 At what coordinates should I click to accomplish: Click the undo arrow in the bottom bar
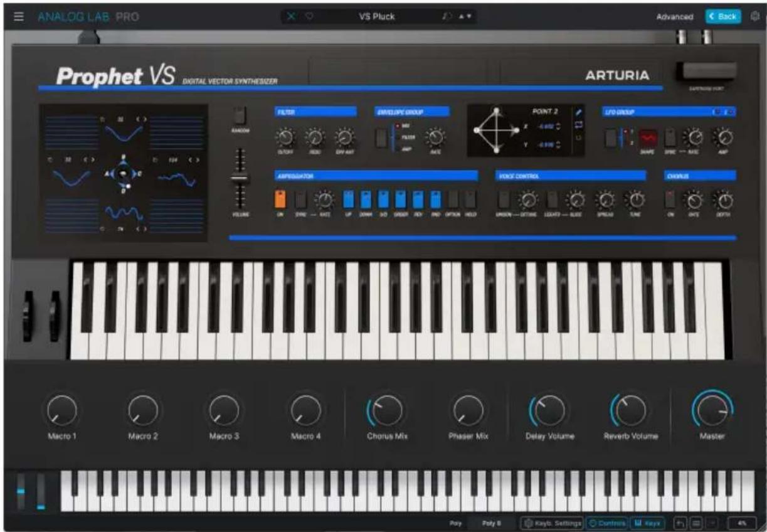tap(681, 523)
